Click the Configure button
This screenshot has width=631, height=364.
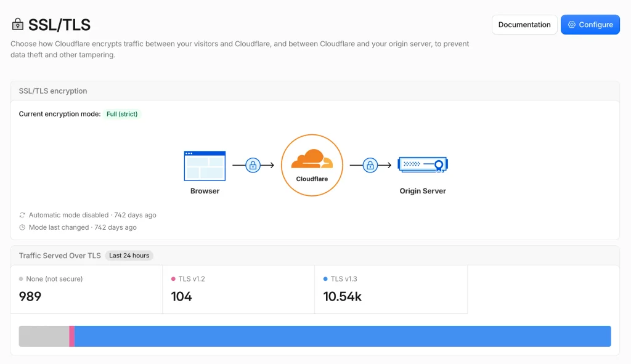pyautogui.click(x=590, y=25)
